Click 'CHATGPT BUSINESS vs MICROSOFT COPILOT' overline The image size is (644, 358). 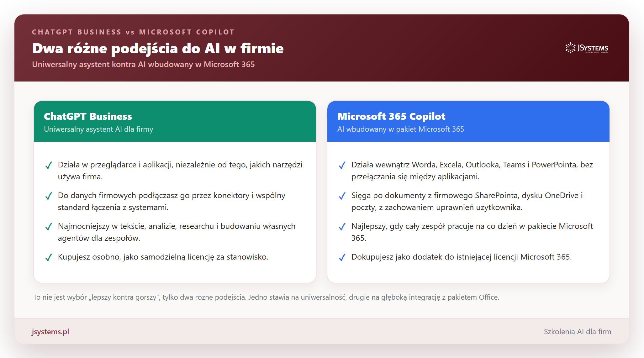pyautogui.click(x=133, y=32)
